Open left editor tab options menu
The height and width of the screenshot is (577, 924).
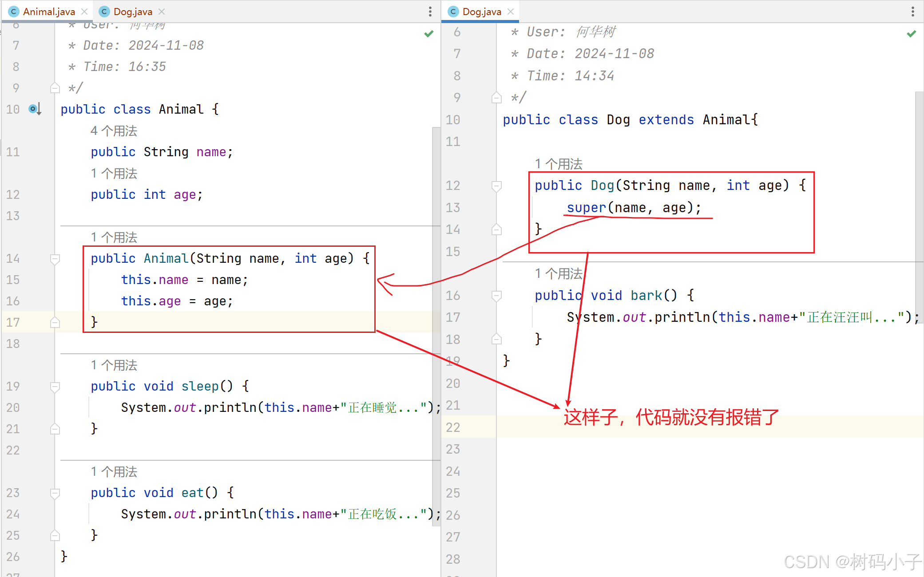coord(430,12)
